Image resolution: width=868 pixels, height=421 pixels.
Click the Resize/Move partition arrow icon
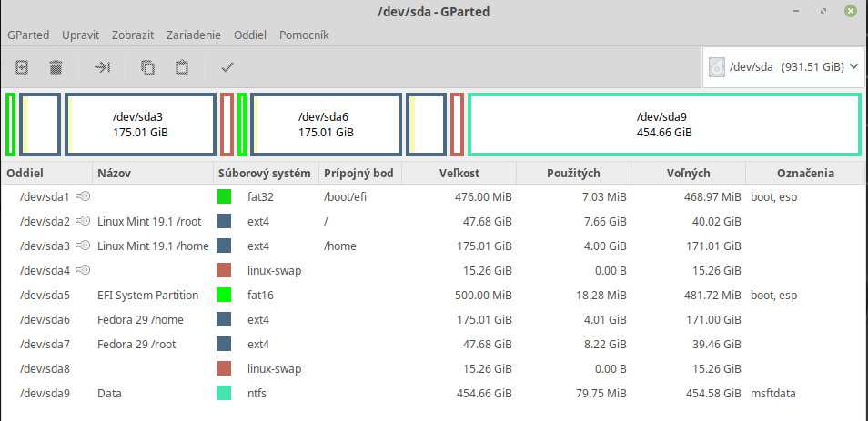coord(103,66)
